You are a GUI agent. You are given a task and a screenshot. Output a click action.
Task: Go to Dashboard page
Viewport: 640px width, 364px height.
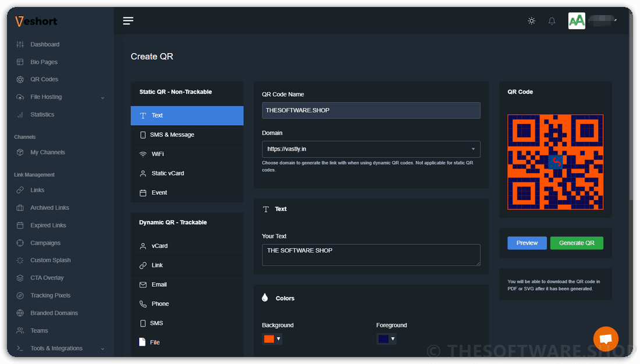(x=45, y=44)
